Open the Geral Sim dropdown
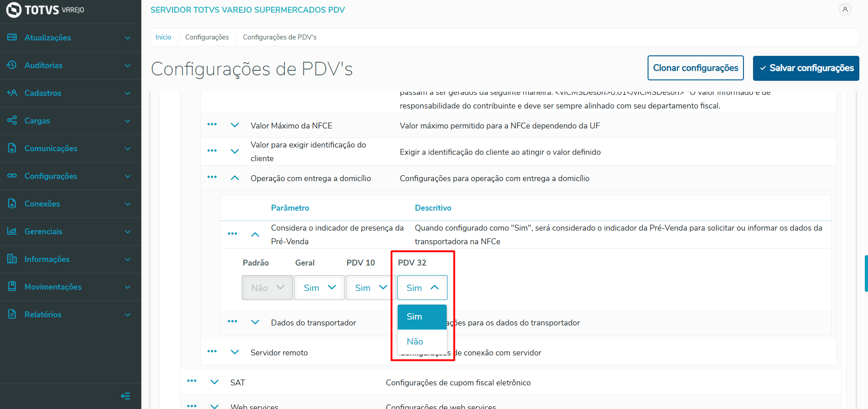The width and height of the screenshot is (868, 409). tap(319, 288)
